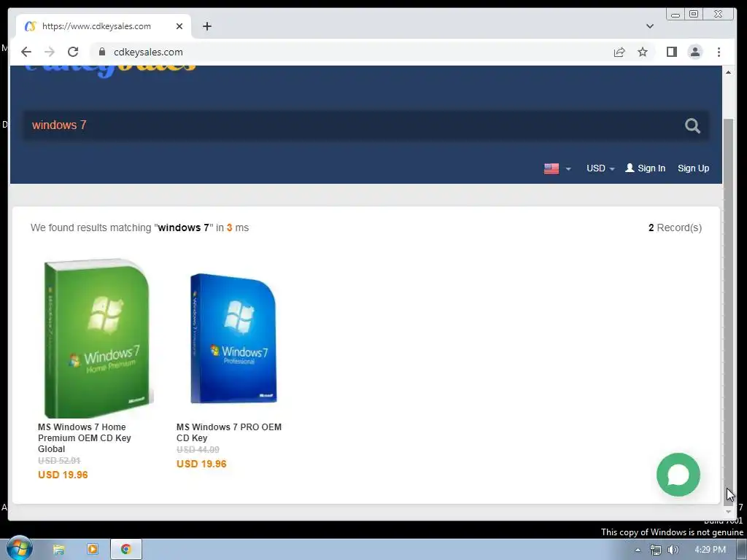
Task: Launch media player from taskbar
Action: [93, 549]
